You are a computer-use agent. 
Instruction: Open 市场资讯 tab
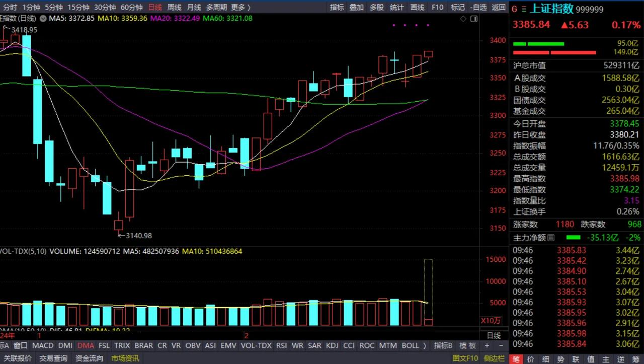(125, 358)
